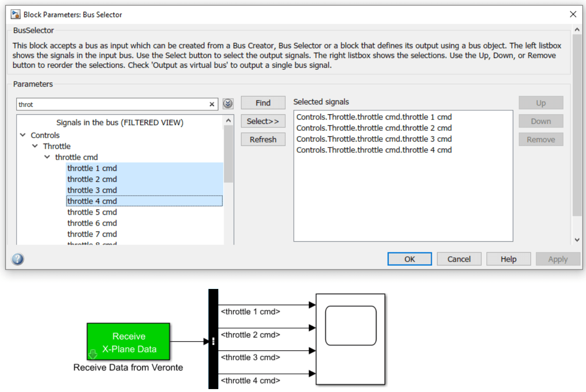
Task: Select throttle 5 cmd in the signal list
Action: (92, 212)
